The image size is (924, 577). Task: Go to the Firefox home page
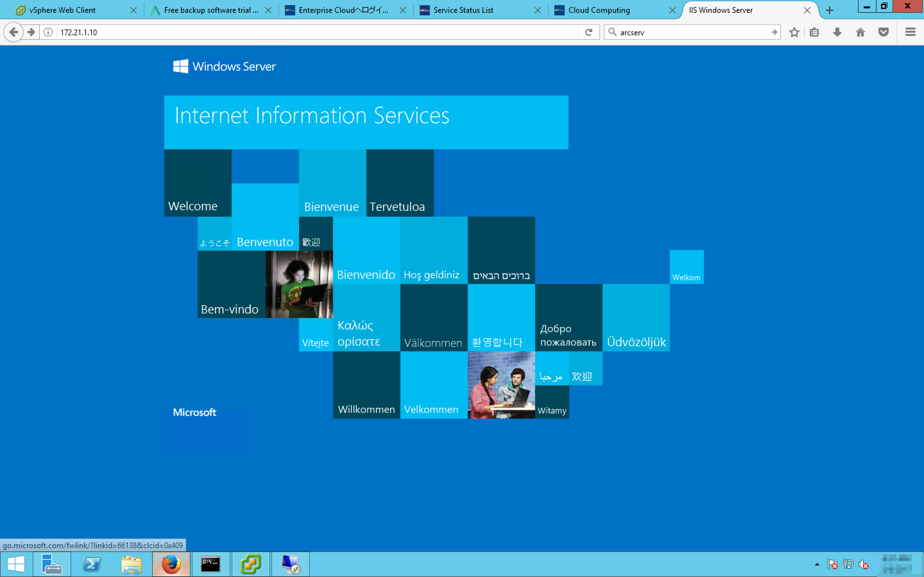click(860, 32)
